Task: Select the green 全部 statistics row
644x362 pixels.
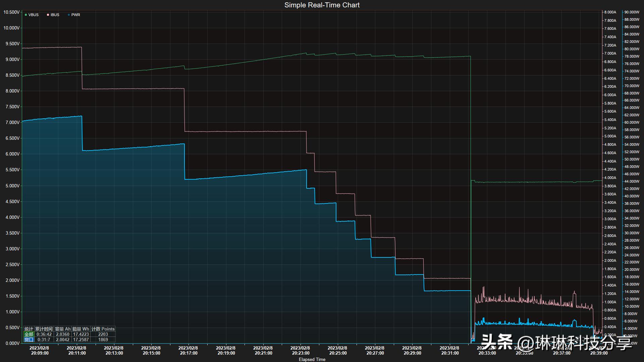Action: [x=29, y=334]
